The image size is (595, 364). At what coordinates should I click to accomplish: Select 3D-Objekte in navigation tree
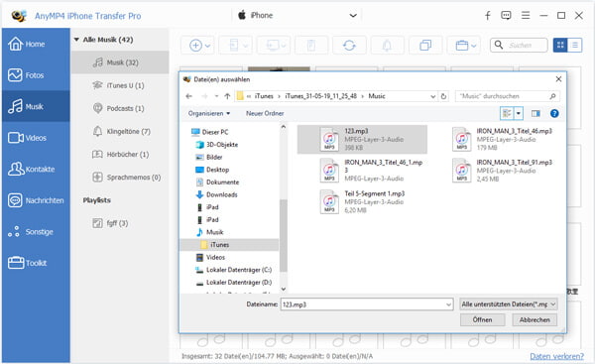(x=217, y=145)
